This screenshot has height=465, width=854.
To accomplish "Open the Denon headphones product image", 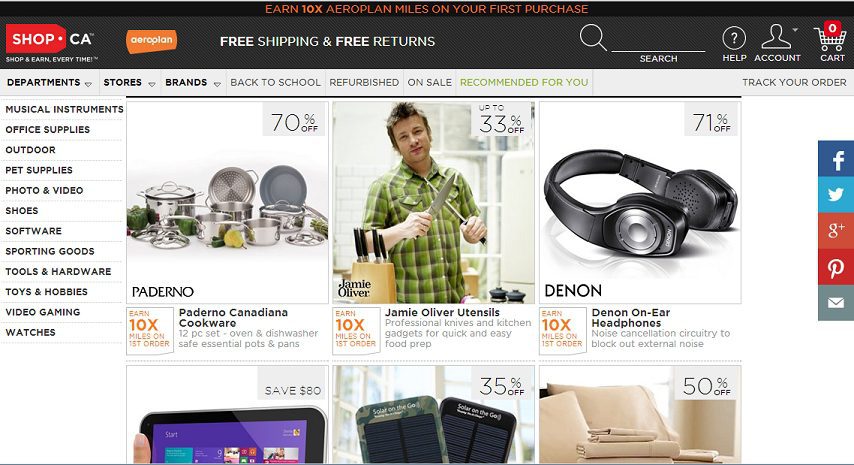I will click(x=640, y=203).
